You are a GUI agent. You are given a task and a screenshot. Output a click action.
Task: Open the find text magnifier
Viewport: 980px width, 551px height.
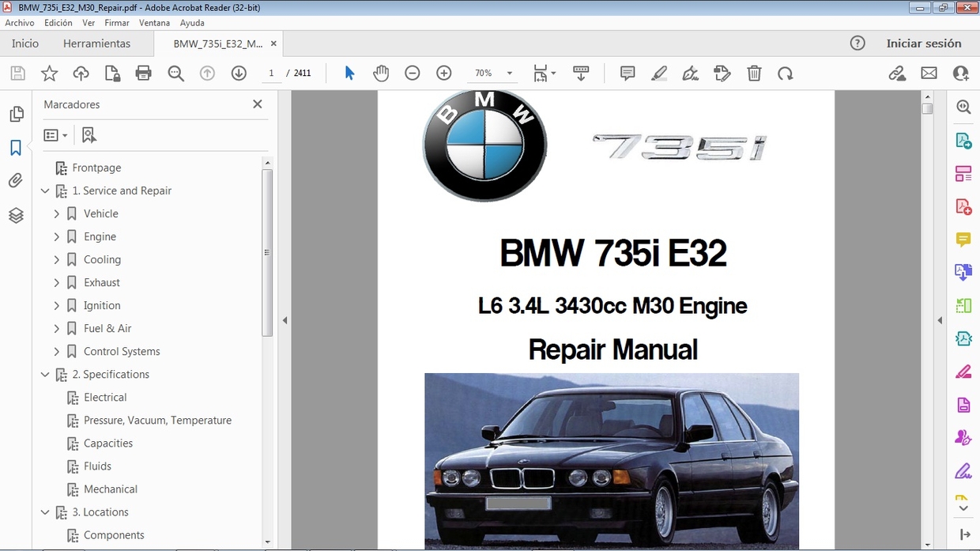pos(175,74)
